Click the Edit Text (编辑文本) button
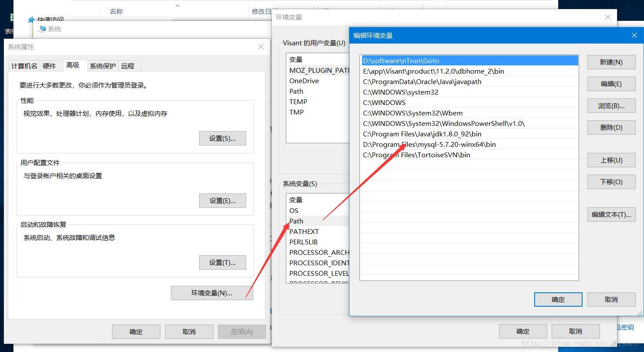This screenshot has height=352, width=644. click(611, 214)
